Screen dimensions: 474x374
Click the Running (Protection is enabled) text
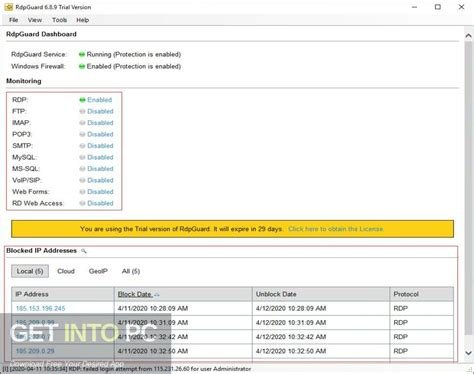pyautogui.click(x=134, y=54)
